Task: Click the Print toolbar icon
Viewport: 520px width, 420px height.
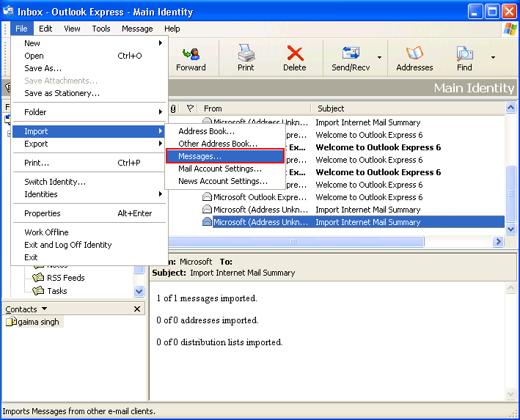Action: (x=246, y=53)
